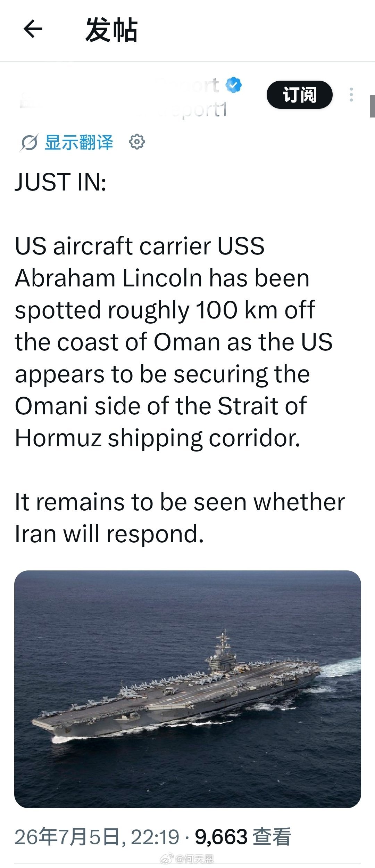Open translation settings gear icon
The image size is (375, 868).
(x=137, y=142)
